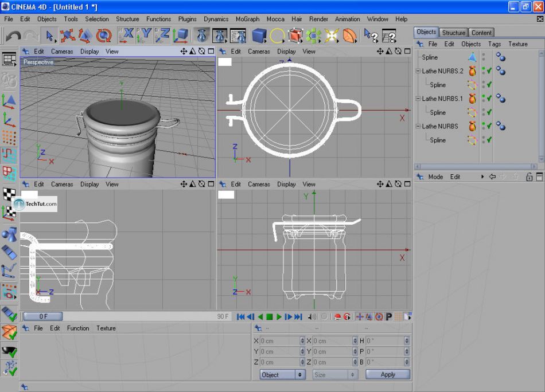Screen dimensions: 545x392
Task: Select the Scale tool icon
Action: [x=85, y=36]
